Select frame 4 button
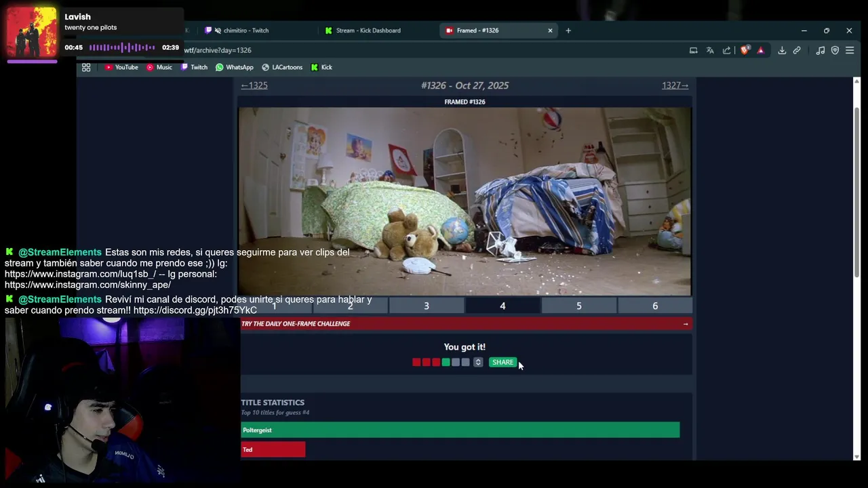This screenshot has height=488, width=868. tap(502, 306)
